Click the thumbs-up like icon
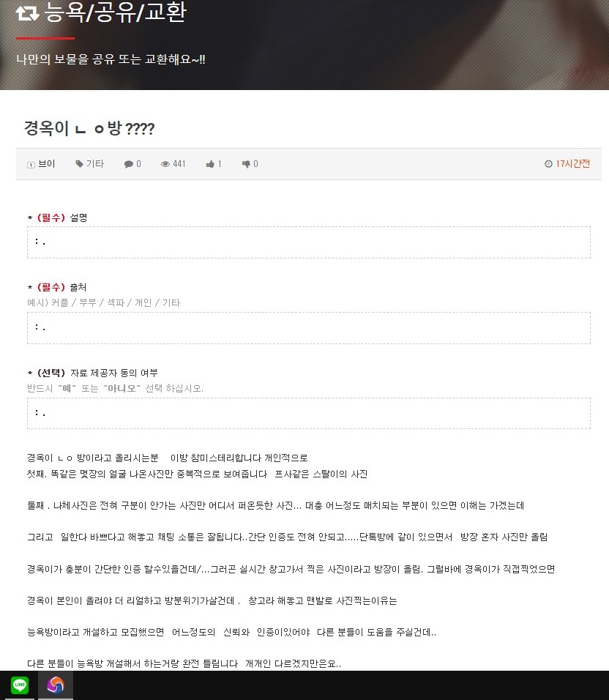The width and height of the screenshot is (609, 700). point(209,164)
